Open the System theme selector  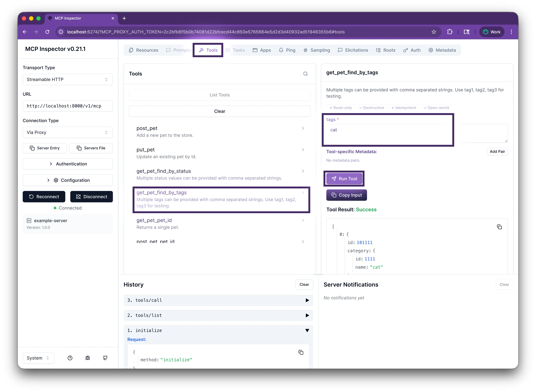coord(38,358)
